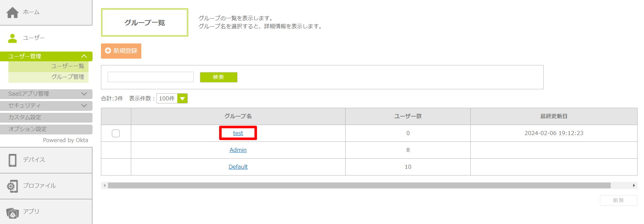Collapse the ユーザー管理 section
This screenshot has height=224, width=644.
point(84,56)
